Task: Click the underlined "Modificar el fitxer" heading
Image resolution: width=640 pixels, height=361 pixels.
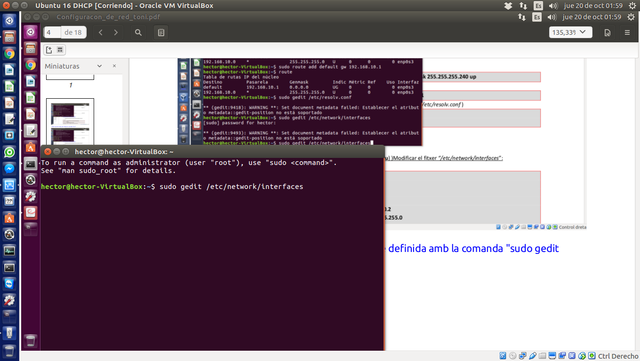Action: coord(415,158)
